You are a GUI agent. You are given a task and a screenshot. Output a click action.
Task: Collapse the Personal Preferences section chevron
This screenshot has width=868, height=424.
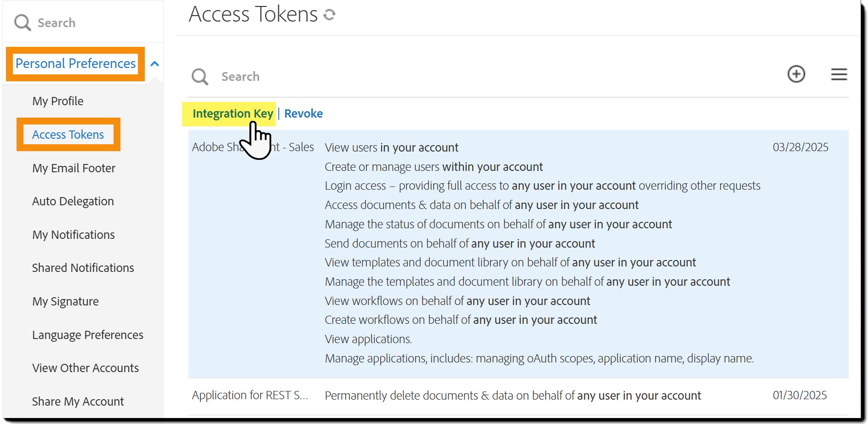(155, 64)
